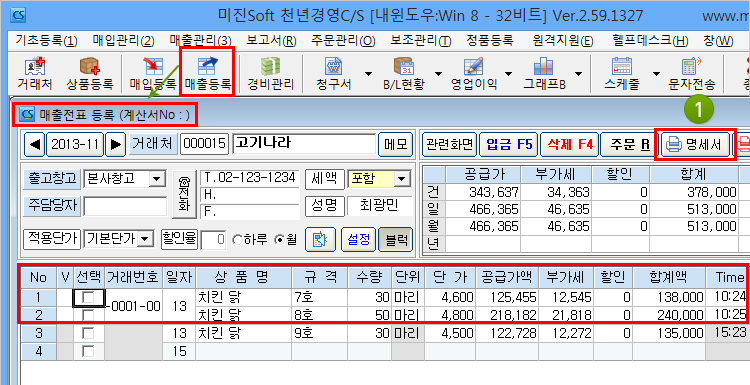Focus the 주담당자 input field
This screenshot has width=750, height=385.
pyautogui.click(x=125, y=206)
